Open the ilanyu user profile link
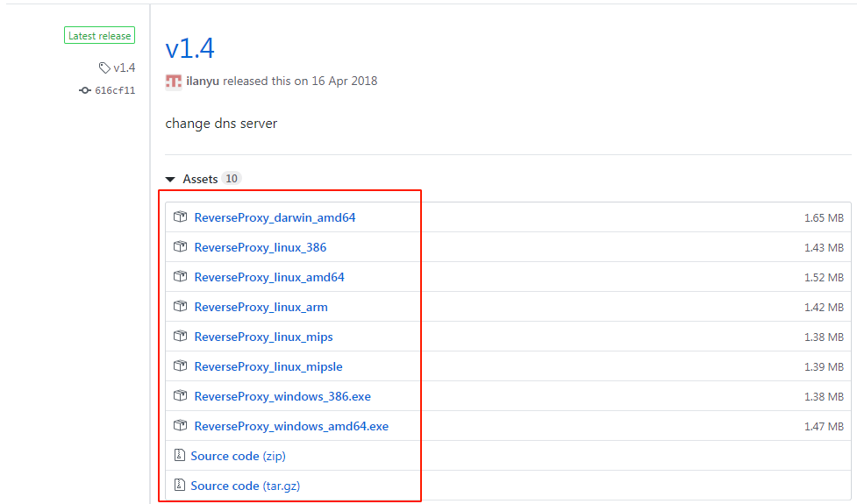 tap(203, 81)
